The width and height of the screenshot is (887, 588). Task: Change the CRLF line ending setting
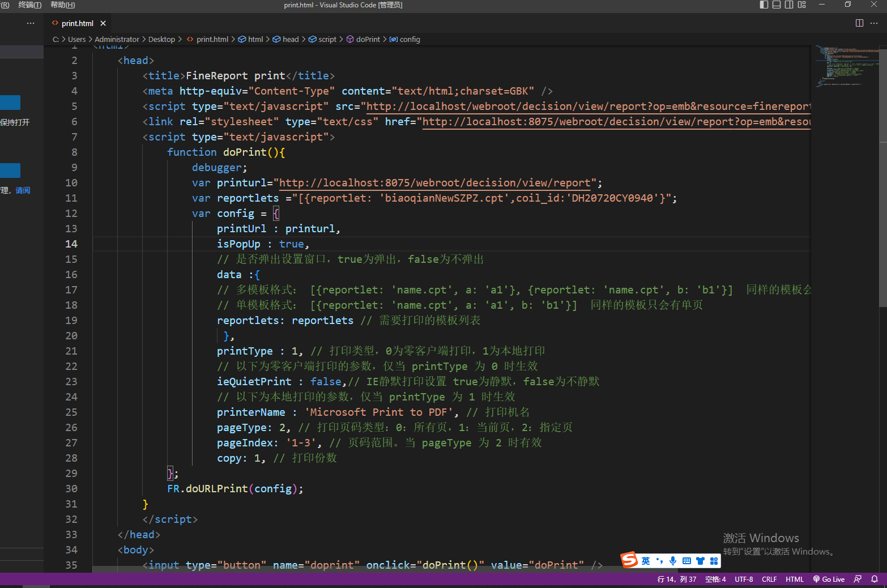(769, 579)
